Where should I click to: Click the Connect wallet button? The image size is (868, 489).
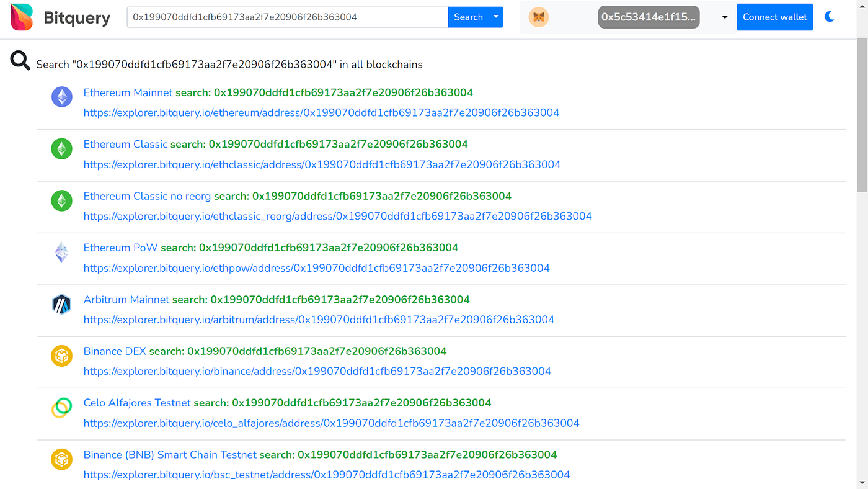[x=774, y=17]
